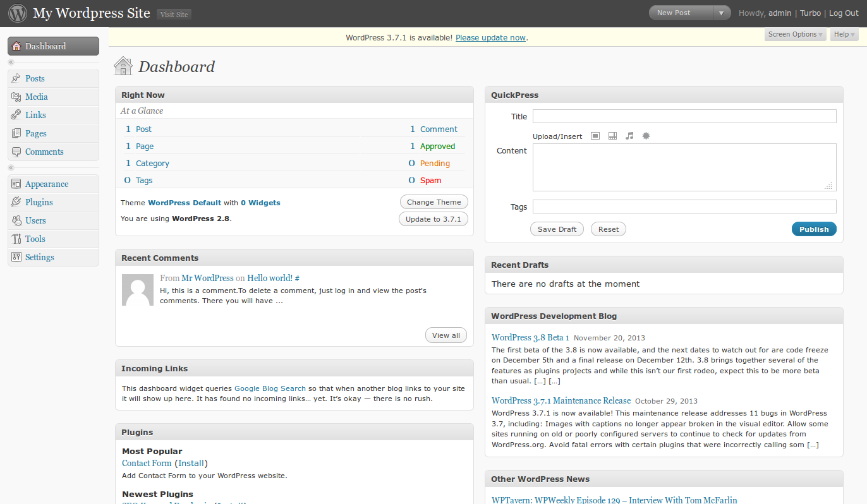View all recent comments
Viewport: 867px width, 504px height.
coord(446,335)
